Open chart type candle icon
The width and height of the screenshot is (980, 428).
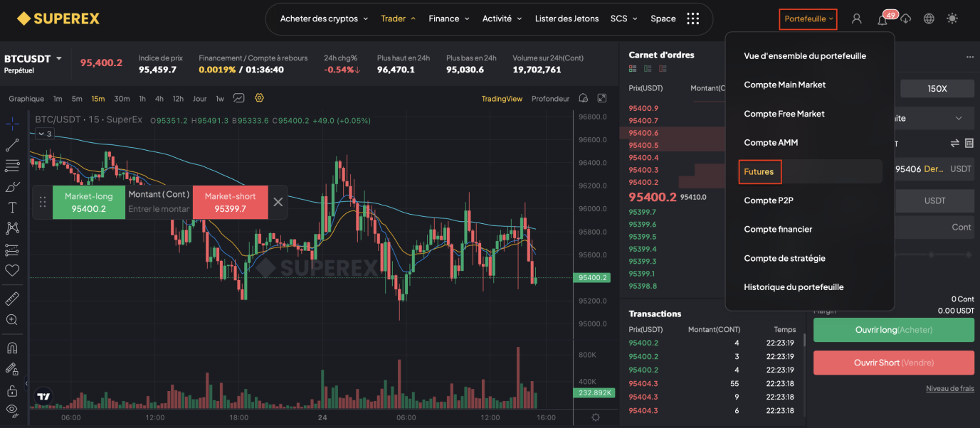pyautogui.click(x=239, y=99)
